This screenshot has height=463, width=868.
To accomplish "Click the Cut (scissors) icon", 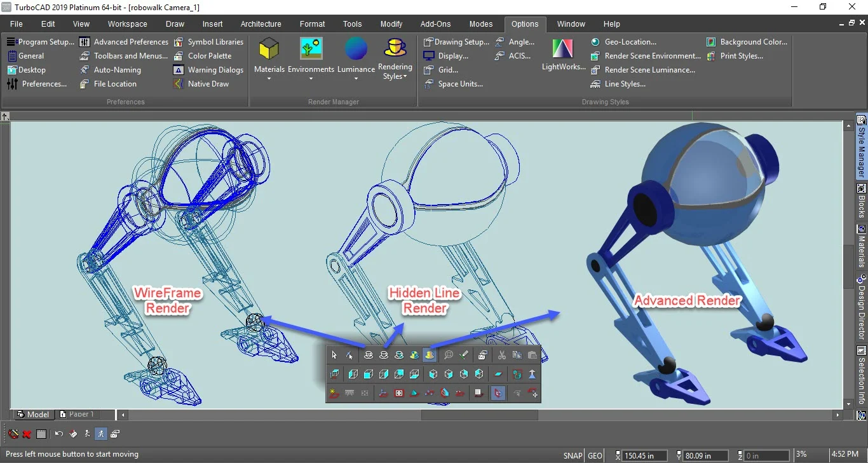I will [501, 355].
